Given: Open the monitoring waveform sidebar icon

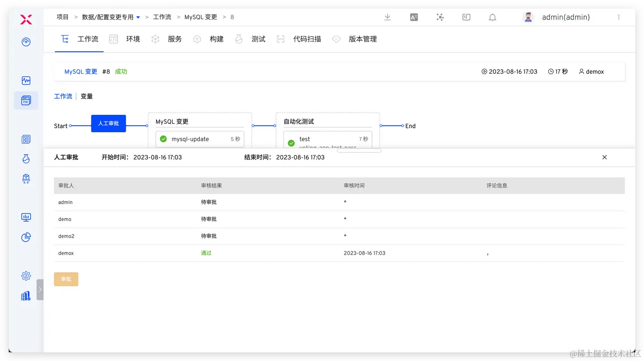Looking at the screenshot, I should tap(26, 81).
